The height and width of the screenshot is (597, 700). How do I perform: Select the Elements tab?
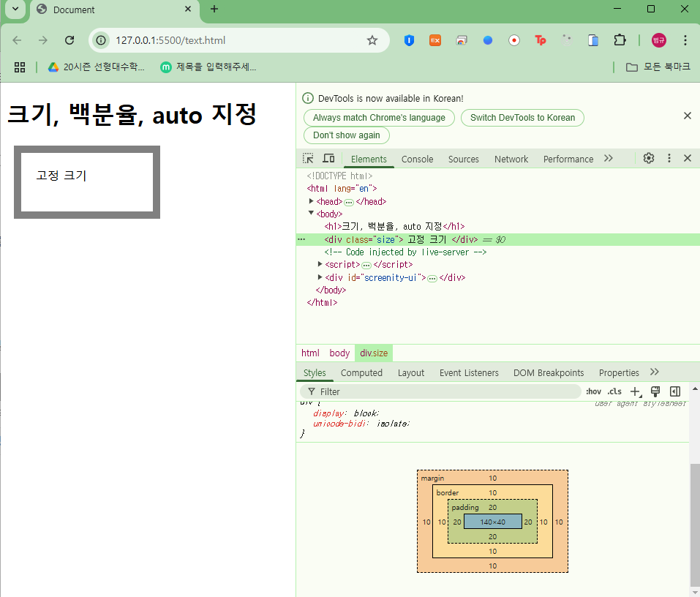(369, 159)
